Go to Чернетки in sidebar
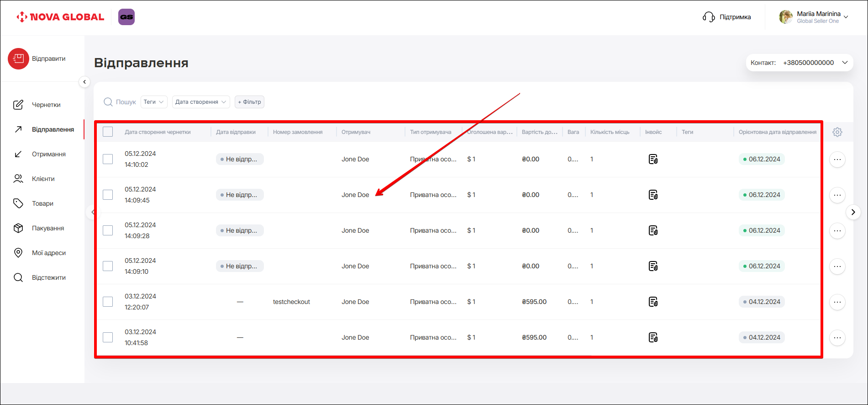 click(46, 105)
